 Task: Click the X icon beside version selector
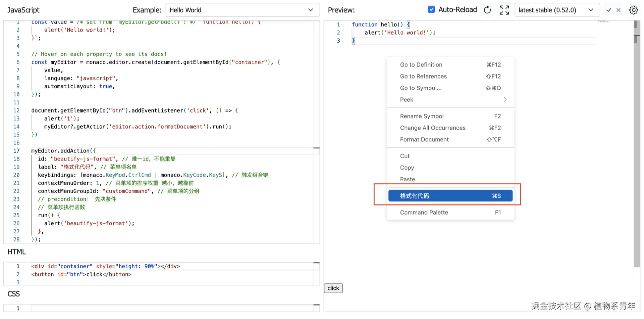click(x=619, y=10)
